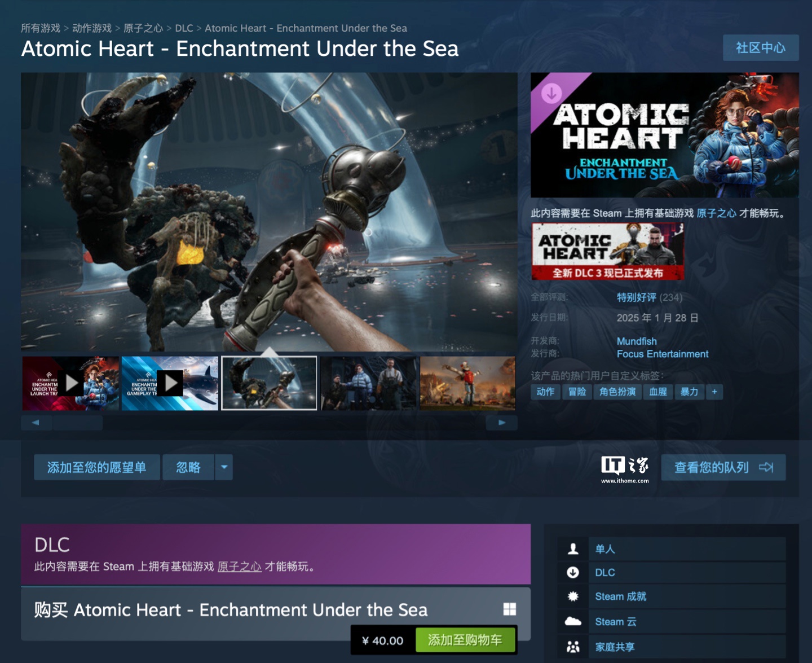This screenshot has height=663, width=812.
Task: Open the 所有游戏 breadcrumb link
Action: tap(41, 28)
